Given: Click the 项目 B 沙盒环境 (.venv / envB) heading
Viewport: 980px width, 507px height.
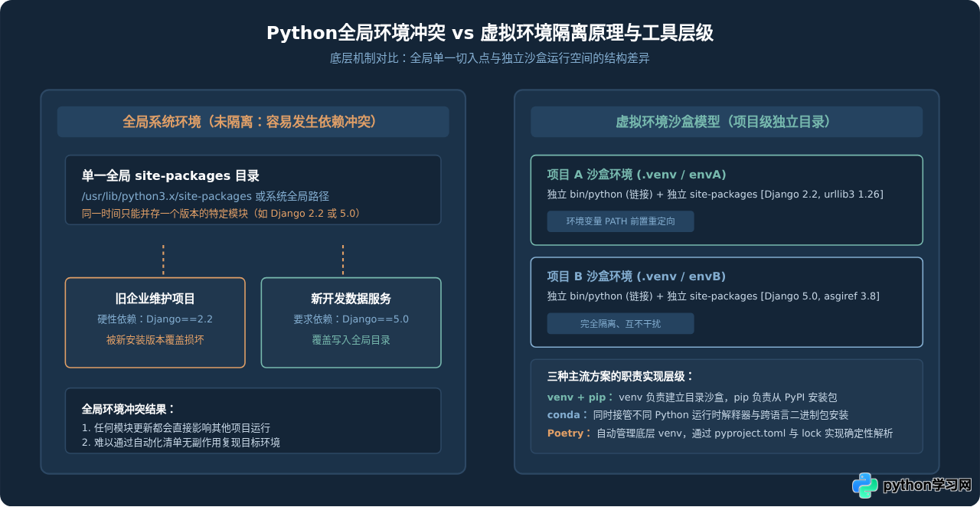Looking at the screenshot, I should (x=637, y=276).
